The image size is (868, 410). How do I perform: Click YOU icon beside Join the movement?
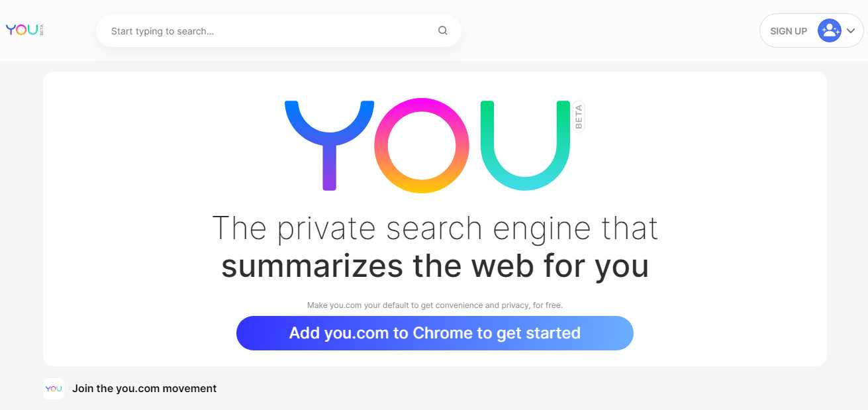tap(54, 389)
